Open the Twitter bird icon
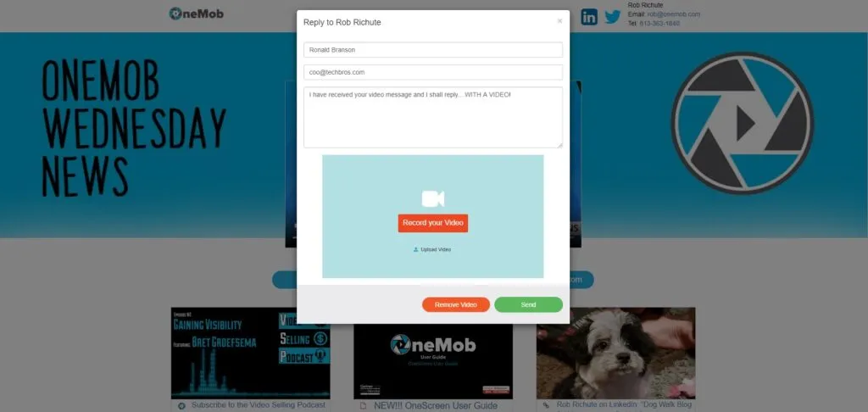The image size is (868, 412). click(612, 17)
